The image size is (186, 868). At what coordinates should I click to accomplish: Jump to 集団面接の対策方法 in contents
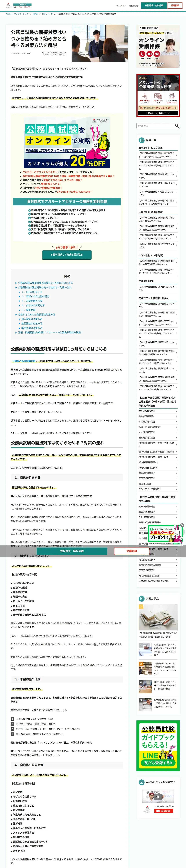[32, 323]
